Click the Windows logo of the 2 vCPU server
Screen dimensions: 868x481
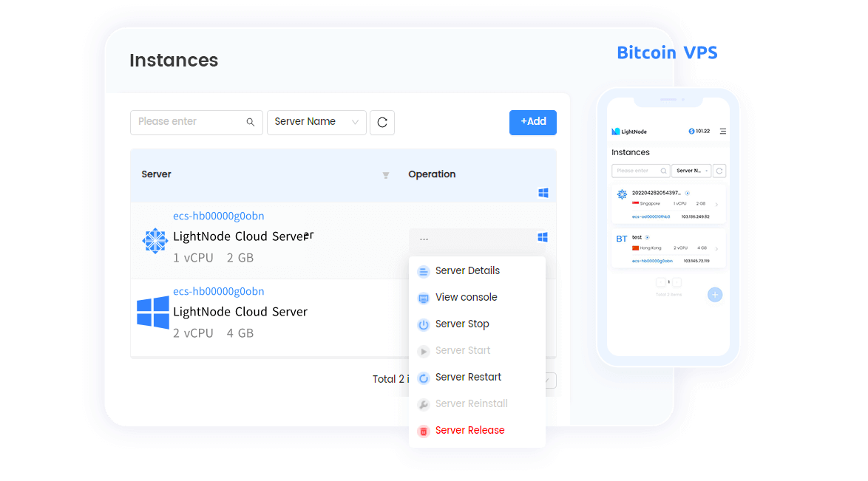(x=153, y=313)
